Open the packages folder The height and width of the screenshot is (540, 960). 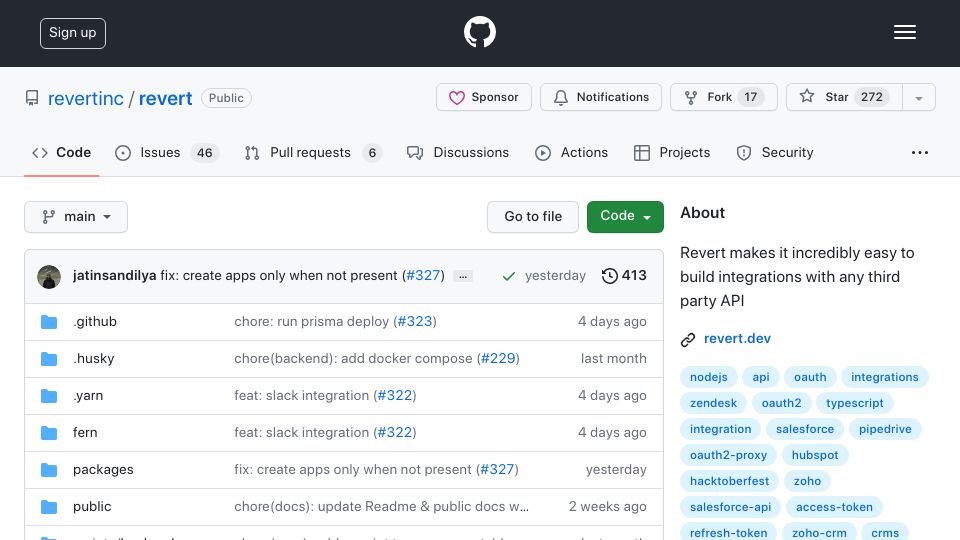tap(103, 470)
